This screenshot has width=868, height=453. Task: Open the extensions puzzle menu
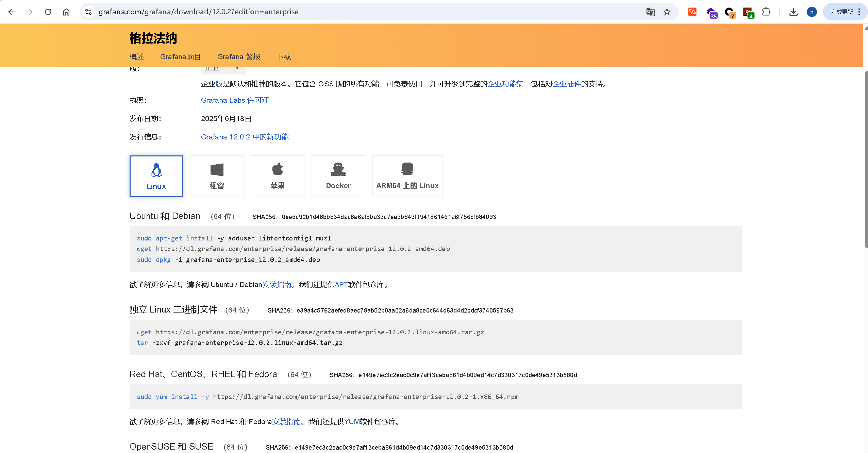(766, 12)
